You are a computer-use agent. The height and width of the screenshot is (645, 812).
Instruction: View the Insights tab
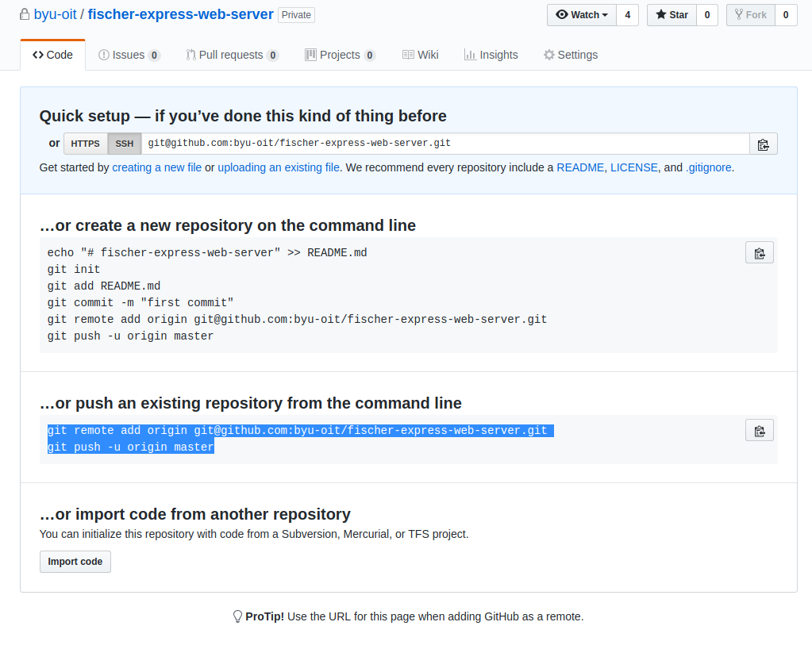coord(491,55)
